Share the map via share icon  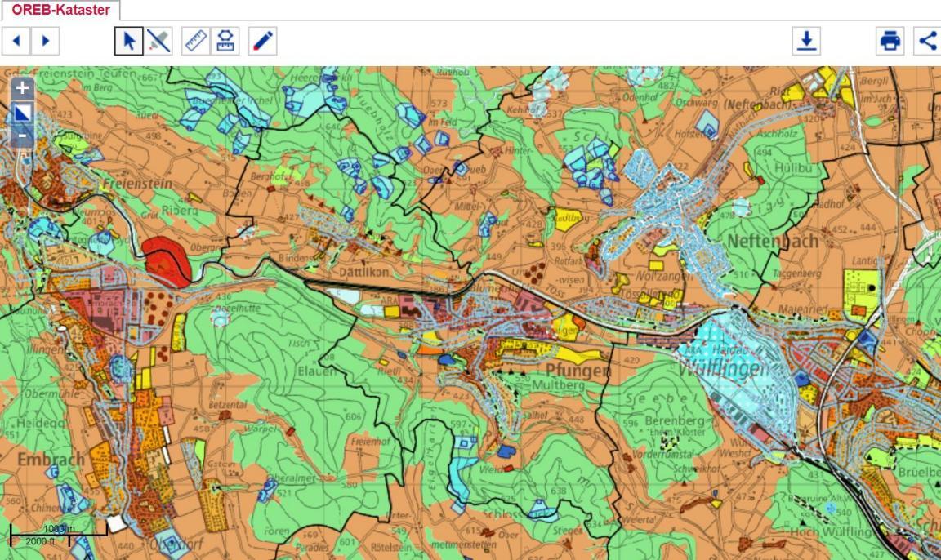928,40
